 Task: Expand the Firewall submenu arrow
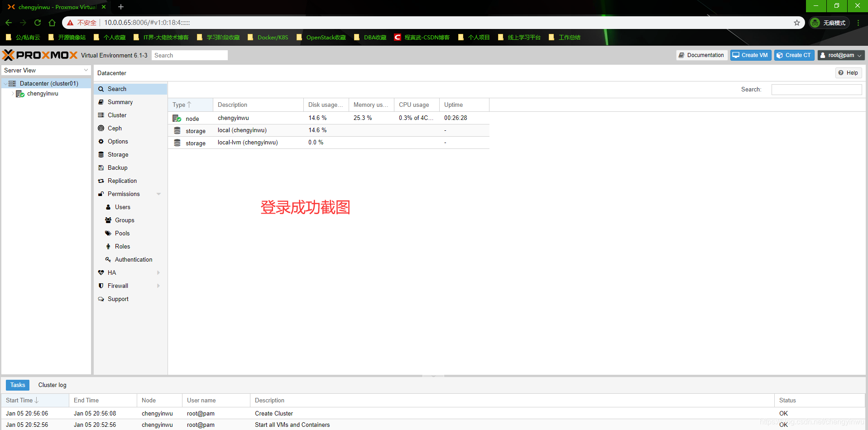tap(158, 286)
